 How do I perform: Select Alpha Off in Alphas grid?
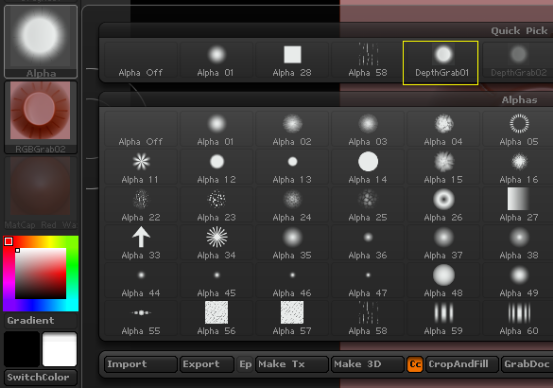[141, 129]
